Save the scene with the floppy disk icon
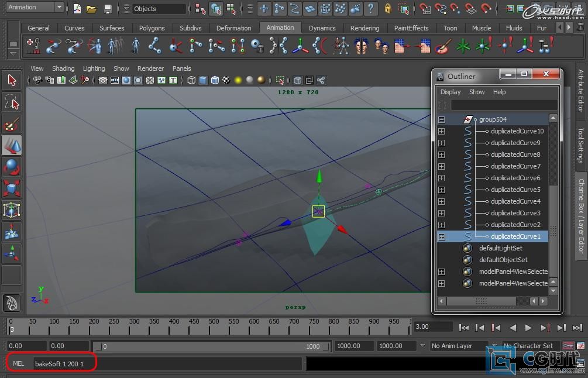The height and width of the screenshot is (378, 588). click(x=107, y=9)
